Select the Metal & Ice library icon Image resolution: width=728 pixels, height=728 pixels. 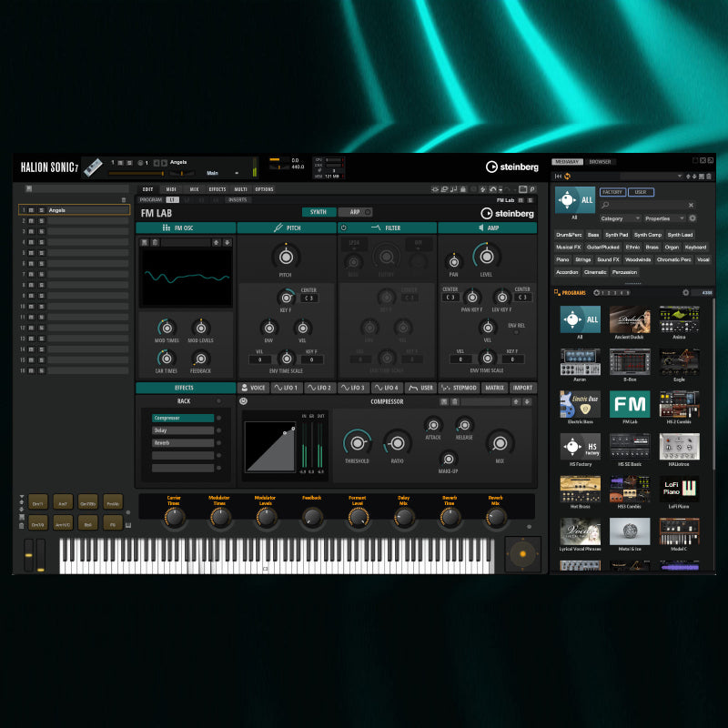tap(630, 531)
